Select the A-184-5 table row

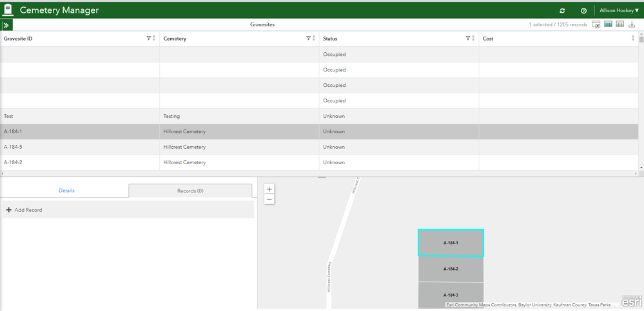[319, 147]
